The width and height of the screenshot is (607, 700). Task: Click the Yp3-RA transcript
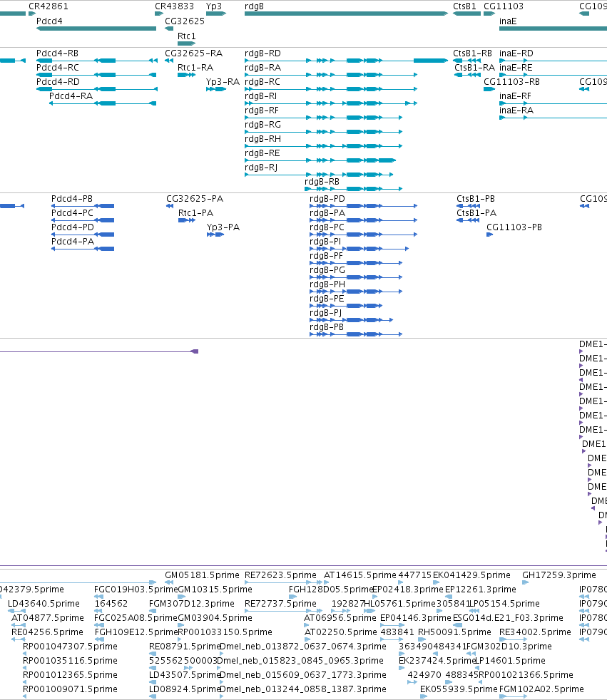[215, 89]
